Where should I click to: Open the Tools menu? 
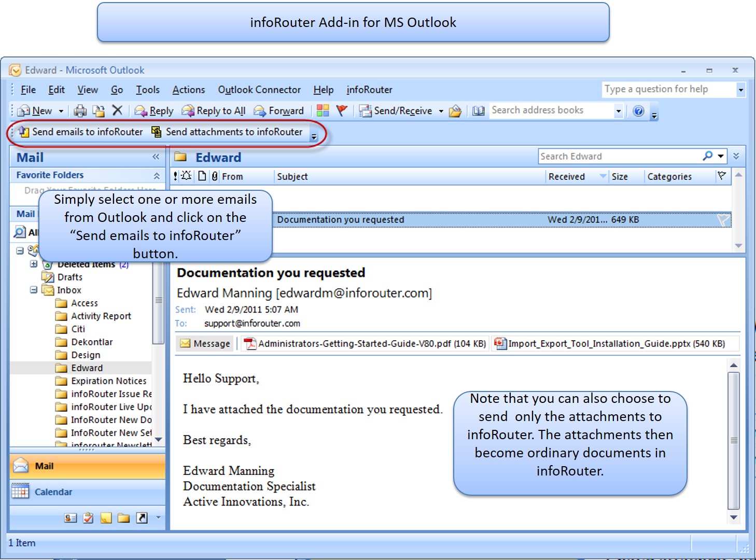pyautogui.click(x=148, y=90)
